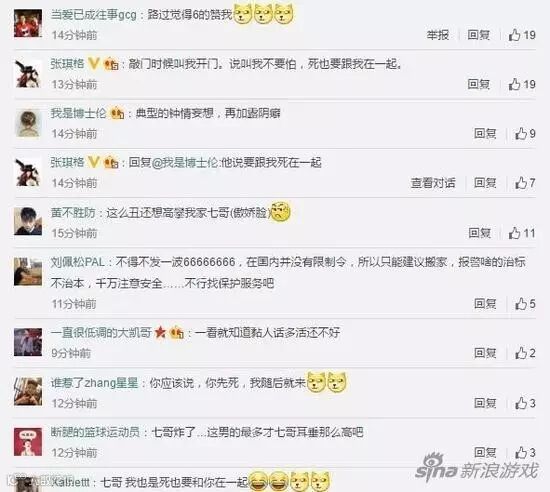This screenshot has width=550, height=492.
Task: Click thumbs-up on 张琪格's 13-minute-old comment
Action: tap(522, 84)
